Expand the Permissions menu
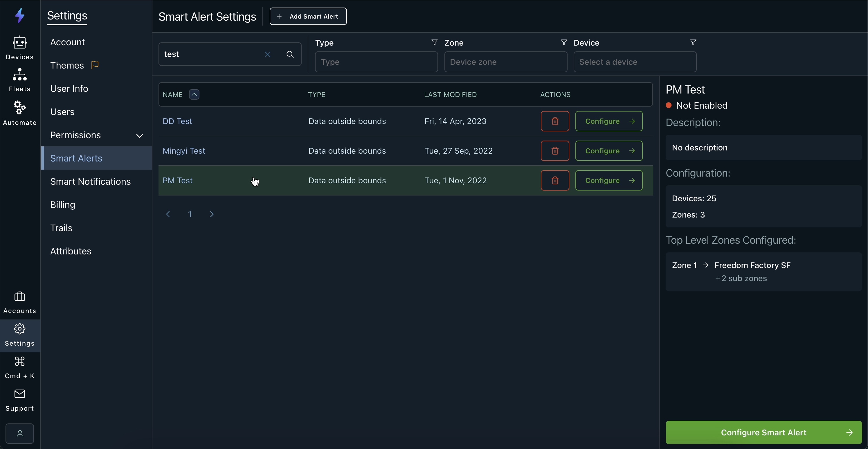This screenshot has width=868, height=449. click(139, 136)
